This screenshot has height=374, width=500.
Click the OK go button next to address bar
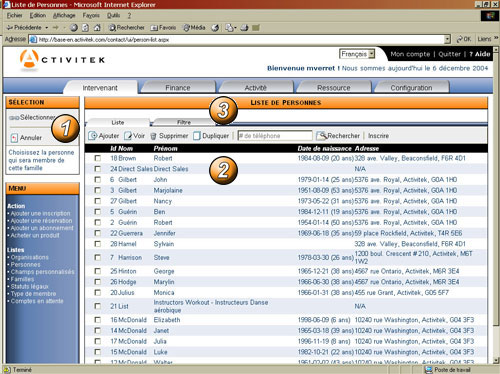(x=464, y=39)
